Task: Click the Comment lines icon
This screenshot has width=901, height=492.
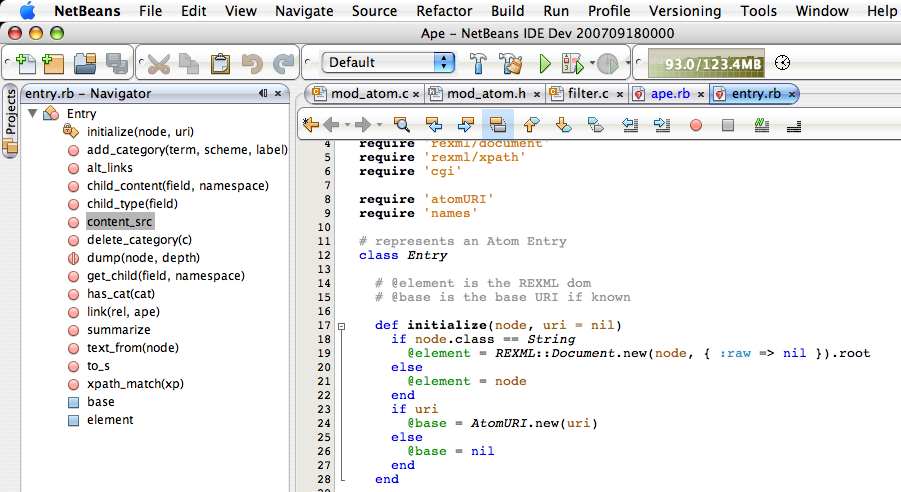Action: [x=762, y=124]
